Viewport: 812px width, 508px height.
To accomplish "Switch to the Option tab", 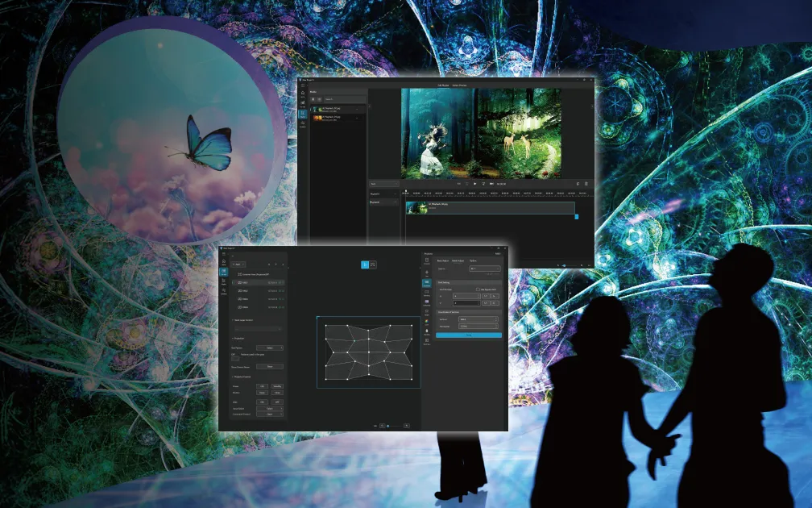I will pyautogui.click(x=474, y=260).
